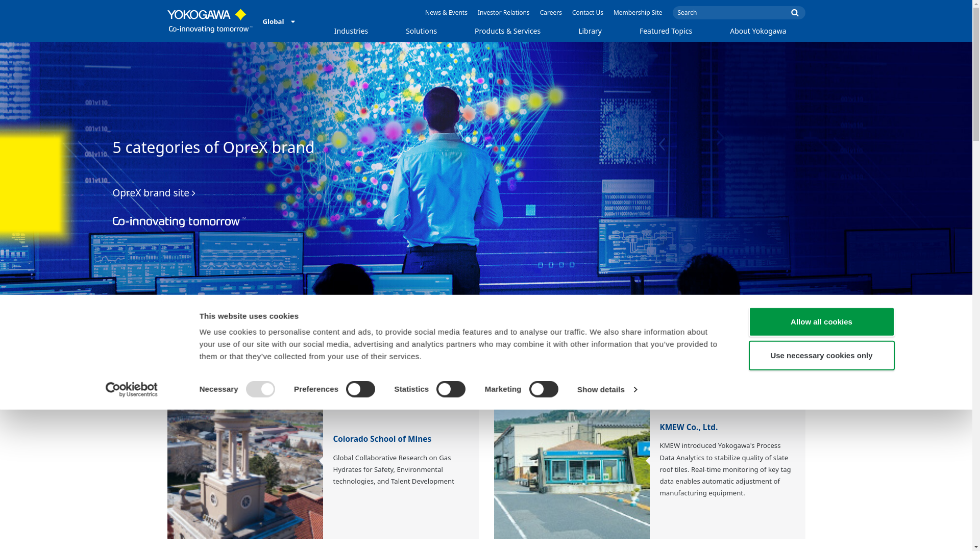Open the Solutions menu
The width and height of the screenshot is (980, 551).
[422, 31]
